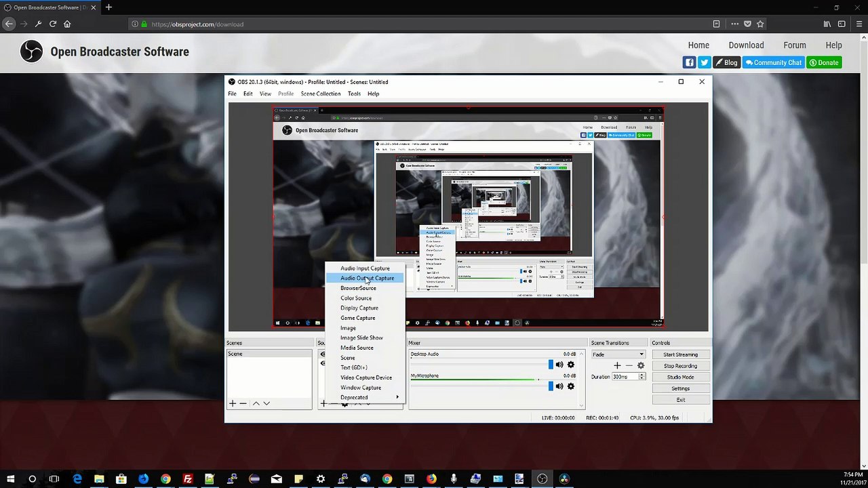Click the Exit button in Controls
Screen dimensions: 868x488
coord(680,400)
